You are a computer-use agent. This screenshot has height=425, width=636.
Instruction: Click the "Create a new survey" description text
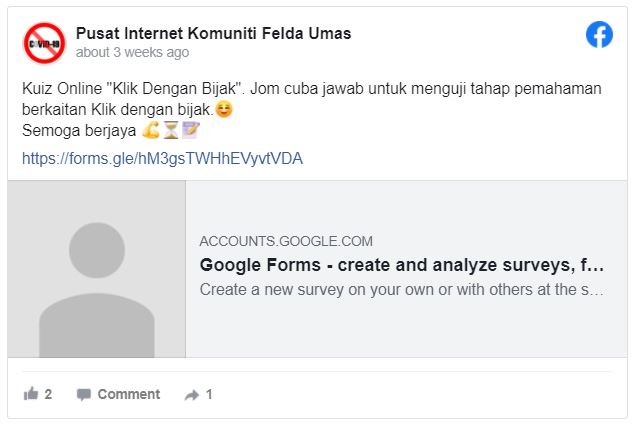pos(401,290)
